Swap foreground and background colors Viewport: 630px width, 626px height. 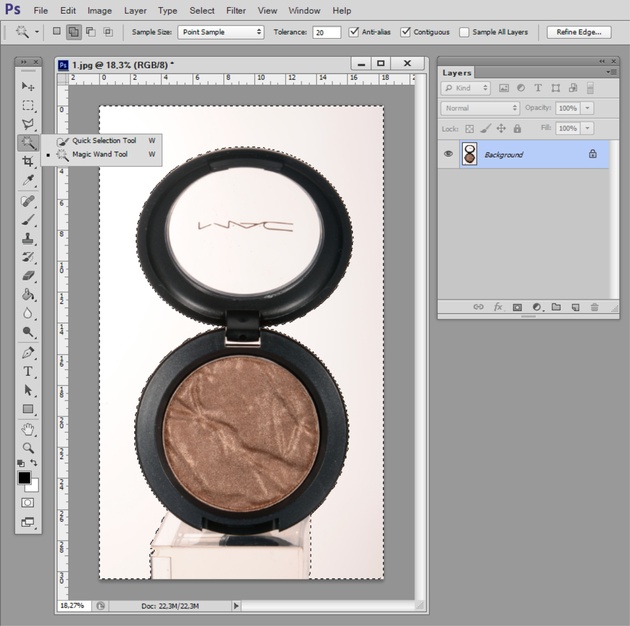tap(35, 463)
